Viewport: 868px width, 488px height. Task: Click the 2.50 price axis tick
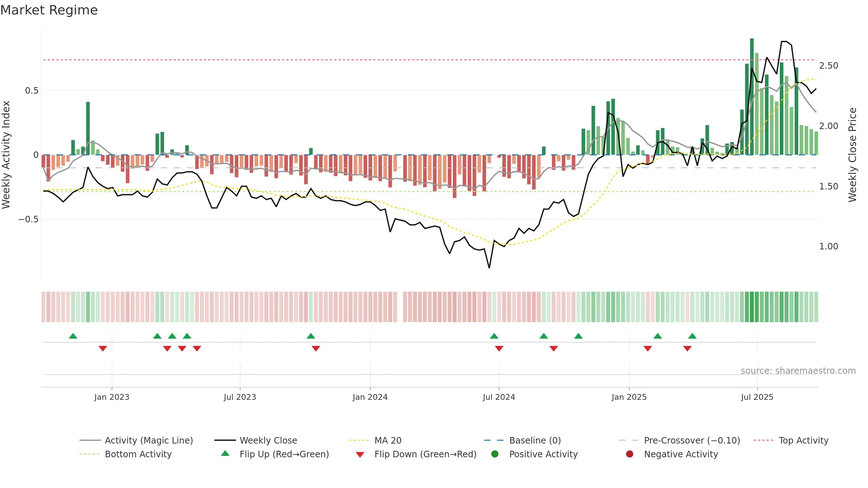pyautogui.click(x=829, y=66)
